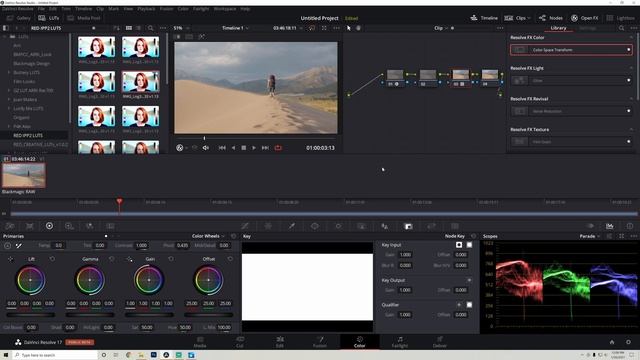Collapse the Resolve FX Light section
Viewport: 640px width, 360px height.
tap(631, 68)
